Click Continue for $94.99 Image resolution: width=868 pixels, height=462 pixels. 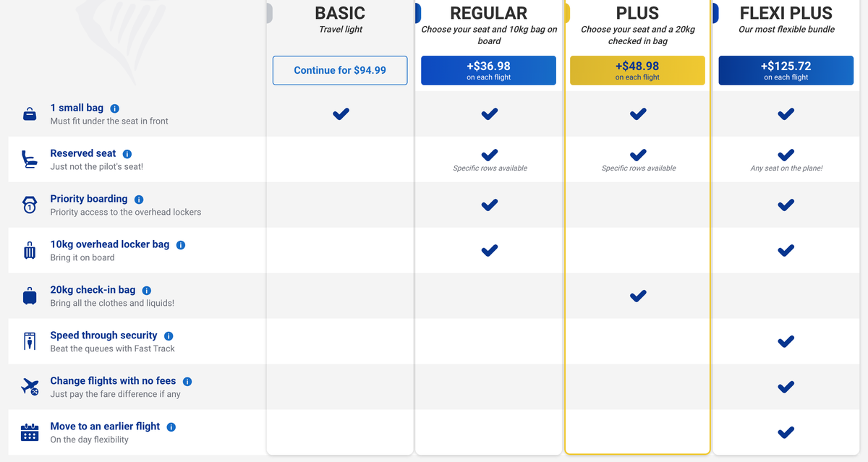pyautogui.click(x=340, y=70)
